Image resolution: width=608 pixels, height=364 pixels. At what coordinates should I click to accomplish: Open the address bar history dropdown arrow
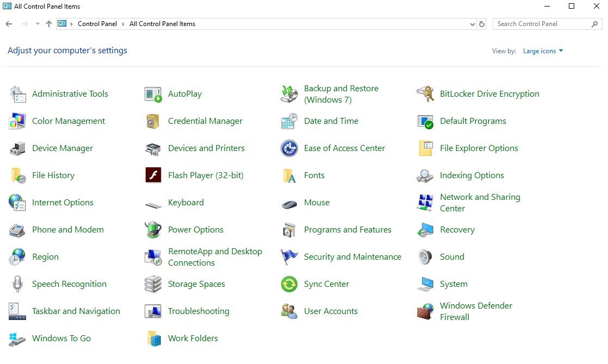[472, 24]
